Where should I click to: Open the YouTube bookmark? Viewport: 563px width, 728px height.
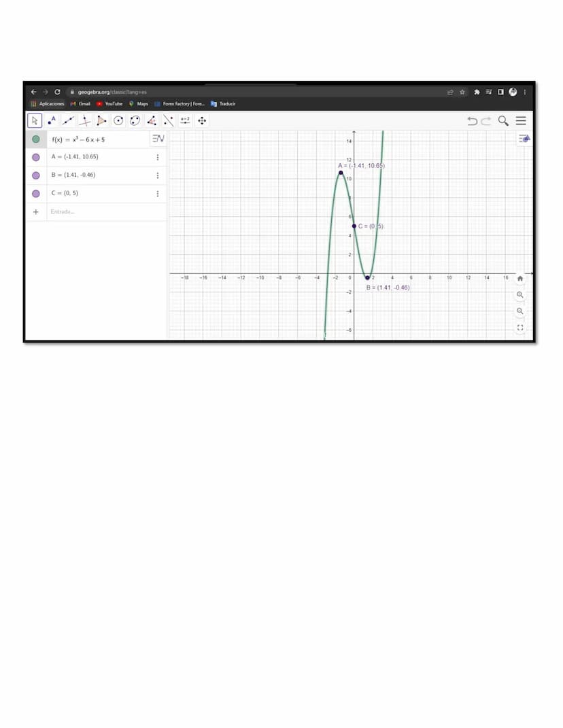[109, 103]
